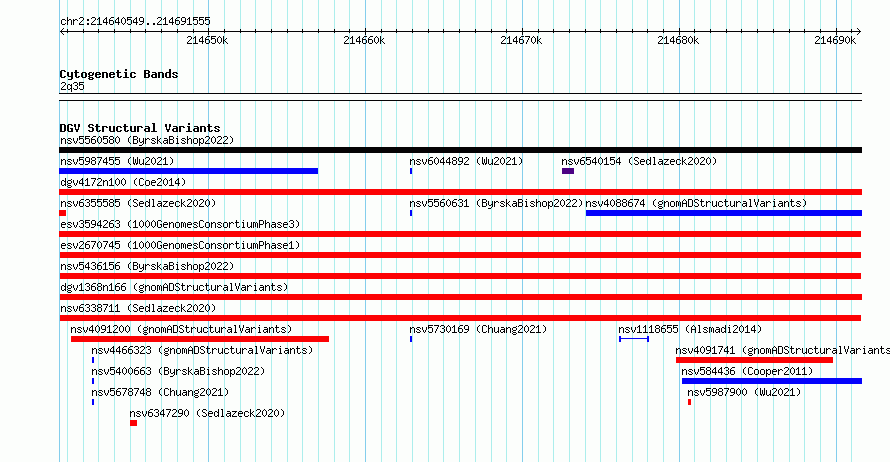Click the 214650k ruler position
The width and height of the screenshot is (890, 462).
tap(207, 40)
